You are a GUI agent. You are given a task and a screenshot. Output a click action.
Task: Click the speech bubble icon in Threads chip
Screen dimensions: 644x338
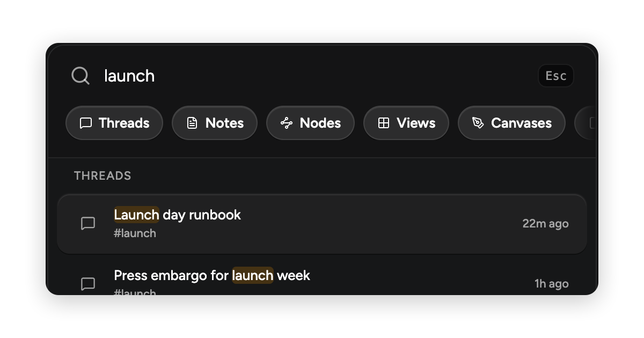point(85,123)
